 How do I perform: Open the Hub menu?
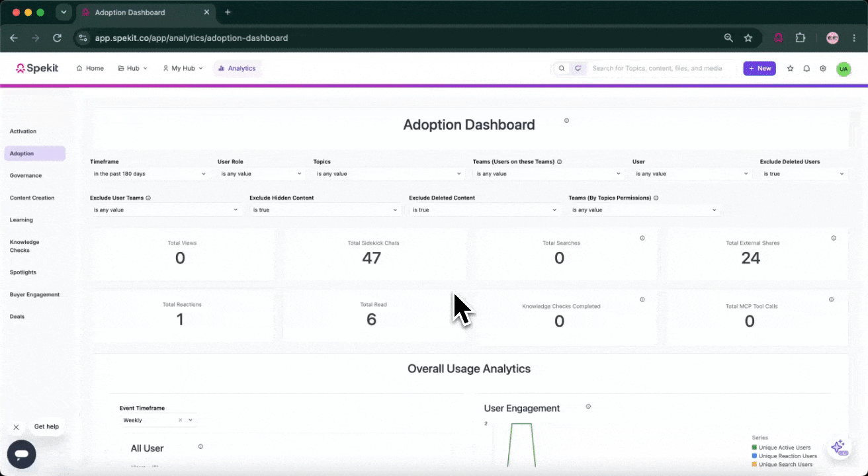pos(132,68)
